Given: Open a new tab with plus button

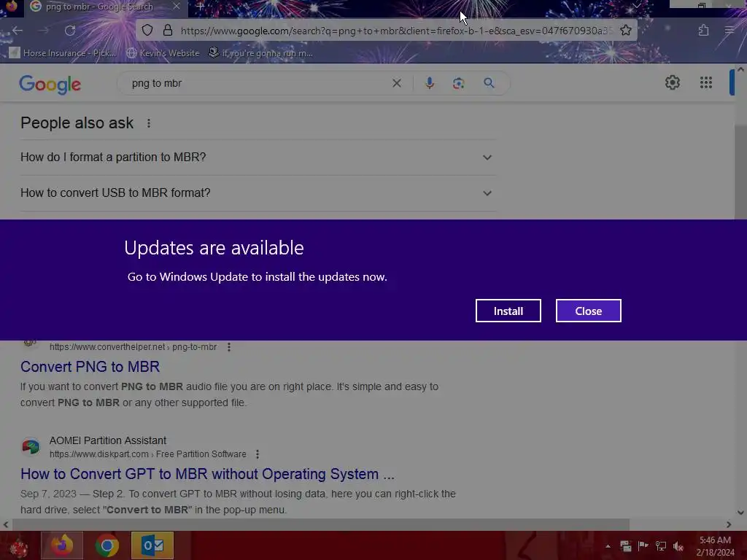Looking at the screenshot, I should [200, 7].
